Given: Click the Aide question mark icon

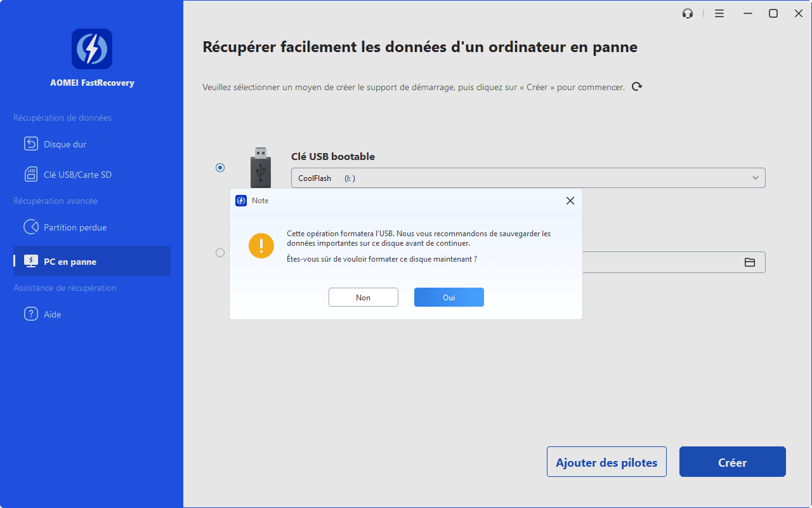Looking at the screenshot, I should pos(31,314).
